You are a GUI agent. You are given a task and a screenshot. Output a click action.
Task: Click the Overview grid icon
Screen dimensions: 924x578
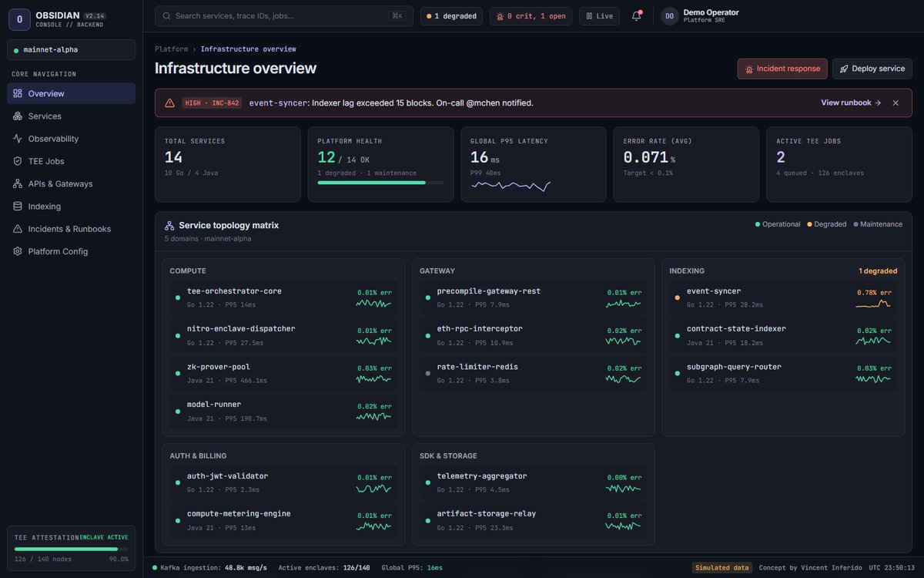(x=18, y=93)
